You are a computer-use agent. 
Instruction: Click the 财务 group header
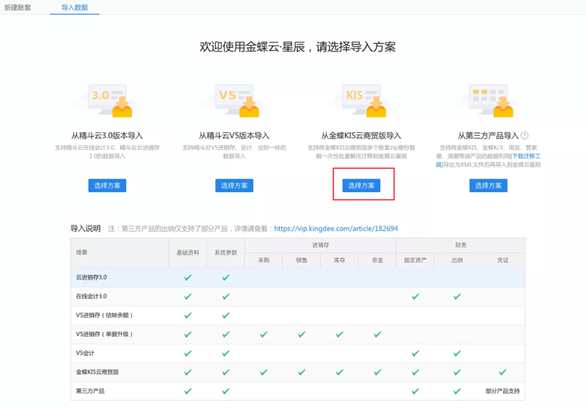tap(461, 245)
